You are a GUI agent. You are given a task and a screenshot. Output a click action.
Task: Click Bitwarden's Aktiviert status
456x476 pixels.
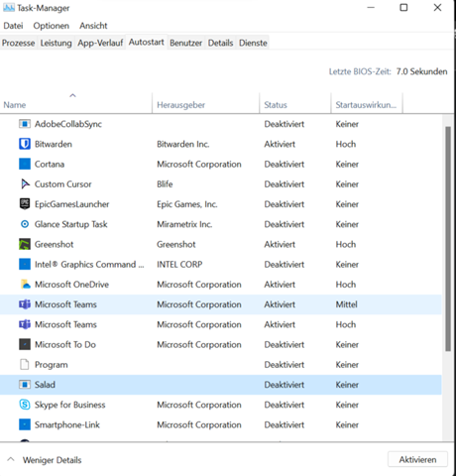(x=280, y=144)
